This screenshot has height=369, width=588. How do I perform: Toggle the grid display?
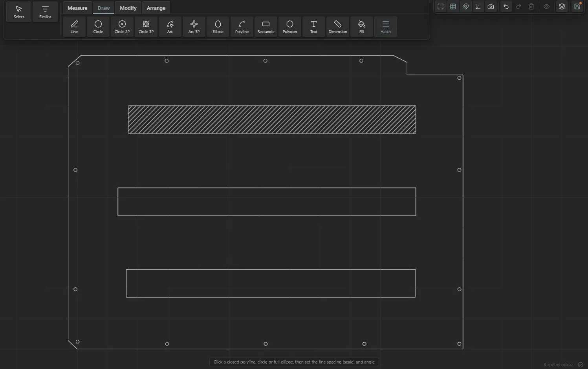[x=453, y=7]
